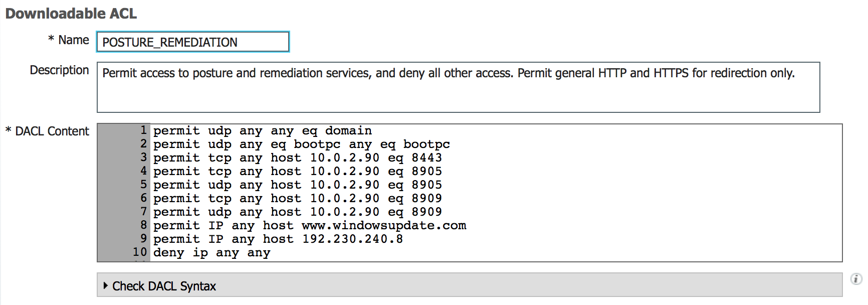Click the DACL Content label
This screenshot has width=868, height=305.
coord(52,131)
